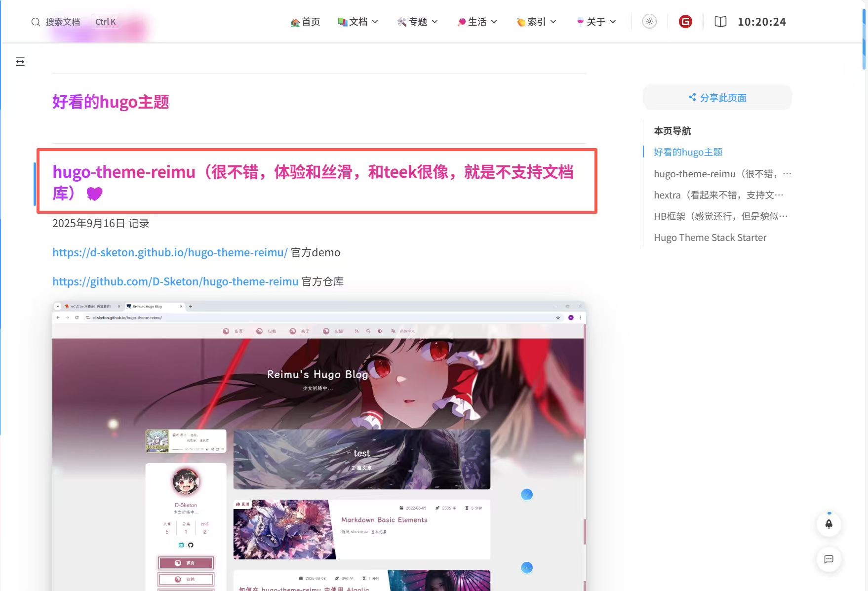Viewport: 868px width, 591px height.
Task: Open the hugo-theme-reimu official demo link
Action: [x=170, y=252]
